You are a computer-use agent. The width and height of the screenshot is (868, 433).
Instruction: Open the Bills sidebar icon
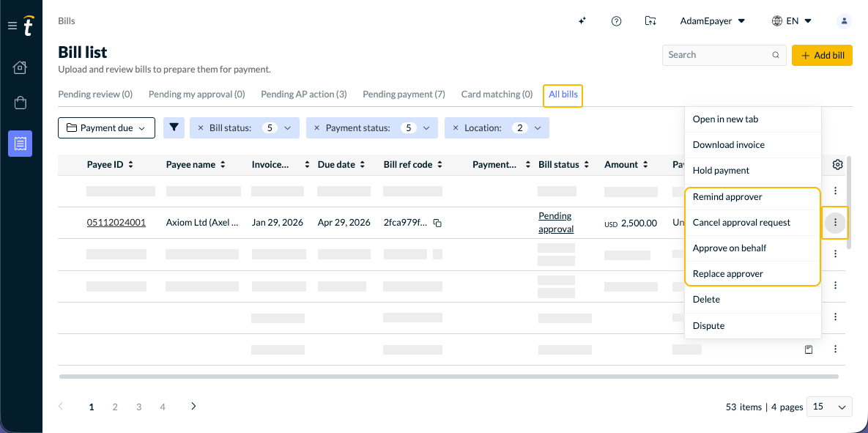click(x=20, y=144)
